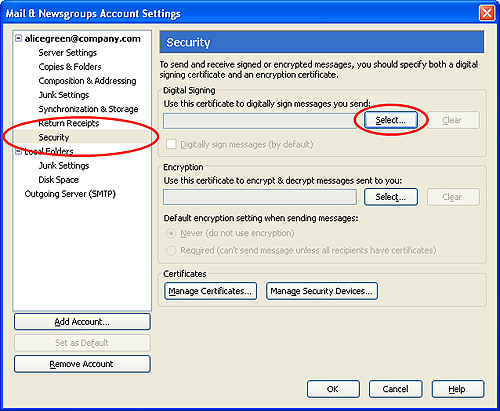Select Outgoing Server (SMTP) entry
The image size is (500, 411).
click(70, 194)
